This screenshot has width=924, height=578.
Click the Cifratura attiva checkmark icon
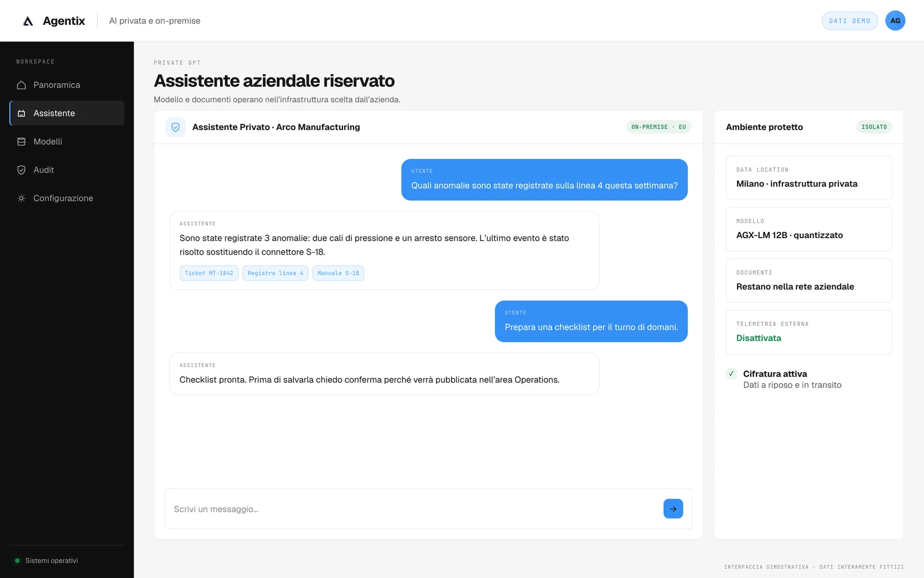(731, 373)
